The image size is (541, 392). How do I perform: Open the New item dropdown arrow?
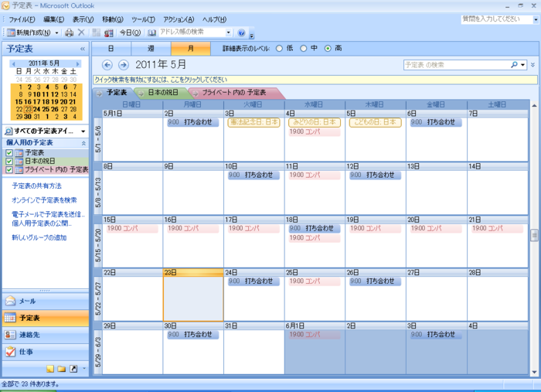point(57,32)
